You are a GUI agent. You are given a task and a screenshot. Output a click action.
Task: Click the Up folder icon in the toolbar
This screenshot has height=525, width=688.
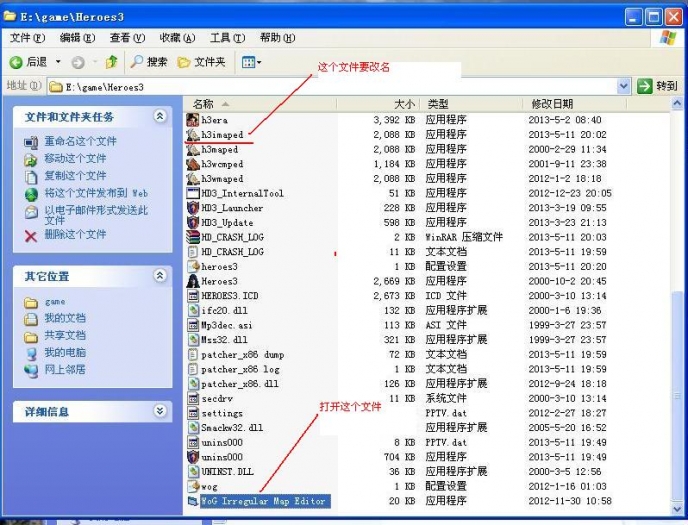(x=111, y=62)
